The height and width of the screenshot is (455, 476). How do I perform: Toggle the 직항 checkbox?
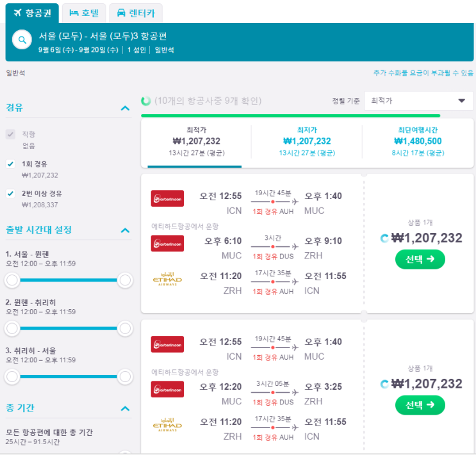[x=10, y=134]
